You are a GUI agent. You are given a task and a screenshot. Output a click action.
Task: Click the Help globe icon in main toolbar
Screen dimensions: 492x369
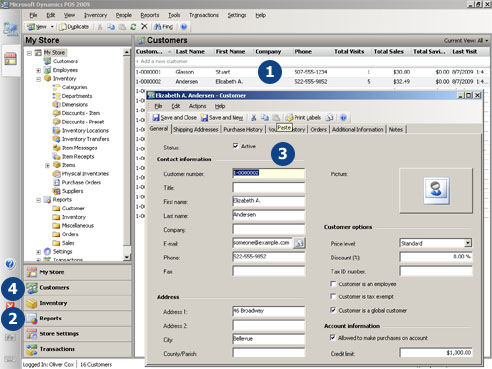[184, 27]
